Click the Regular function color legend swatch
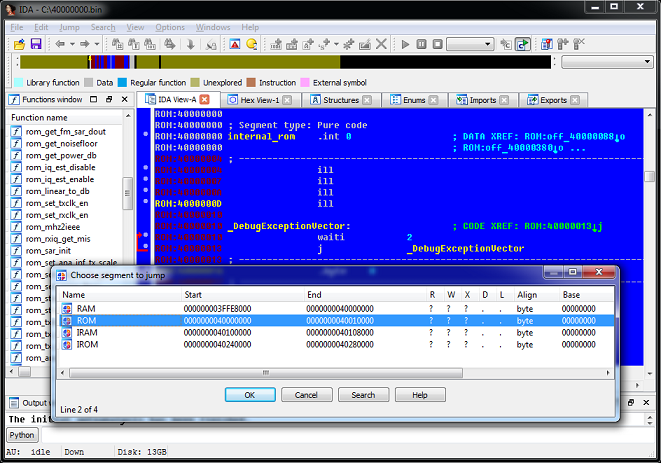 tap(122, 82)
